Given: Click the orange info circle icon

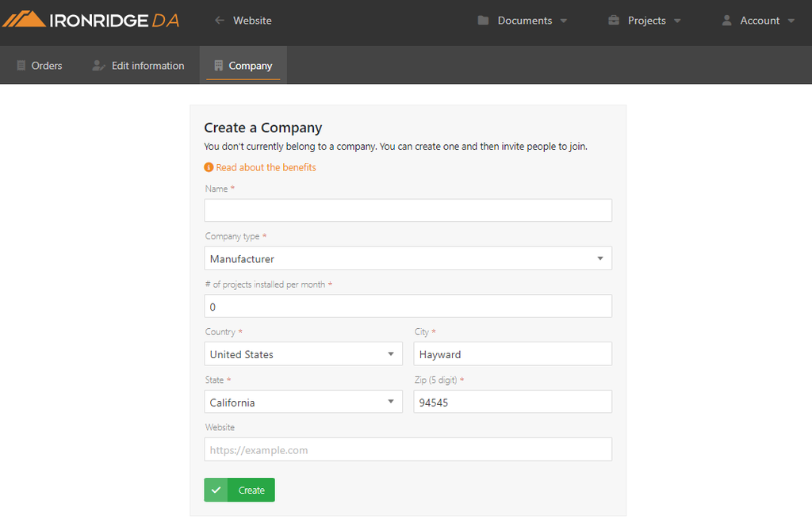Looking at the screenshot, I should [x=209, y=167].
